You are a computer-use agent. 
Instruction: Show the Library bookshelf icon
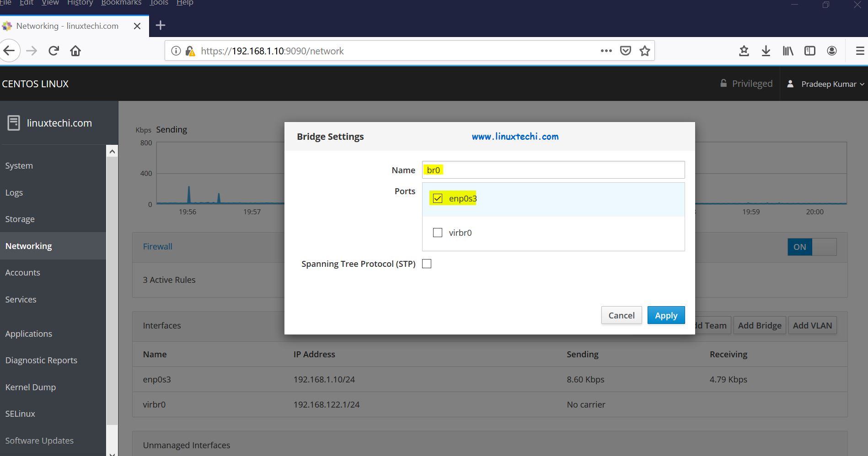(x=788, y=51)
